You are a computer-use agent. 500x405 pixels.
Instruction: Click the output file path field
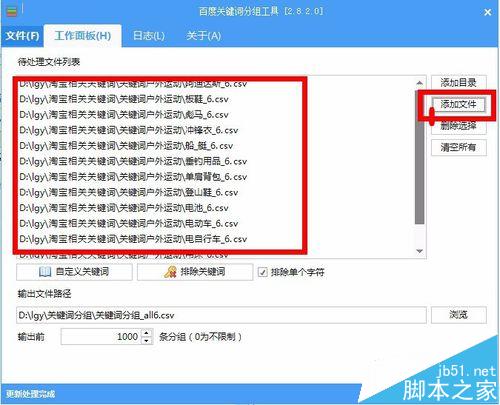pyautogui.click(x=221, y=315)
